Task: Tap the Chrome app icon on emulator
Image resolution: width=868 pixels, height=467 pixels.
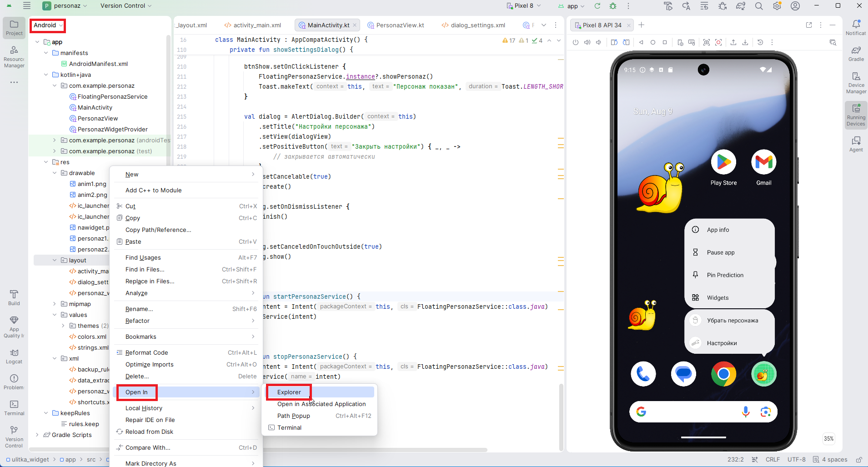Action: click(x=723, y=374)
